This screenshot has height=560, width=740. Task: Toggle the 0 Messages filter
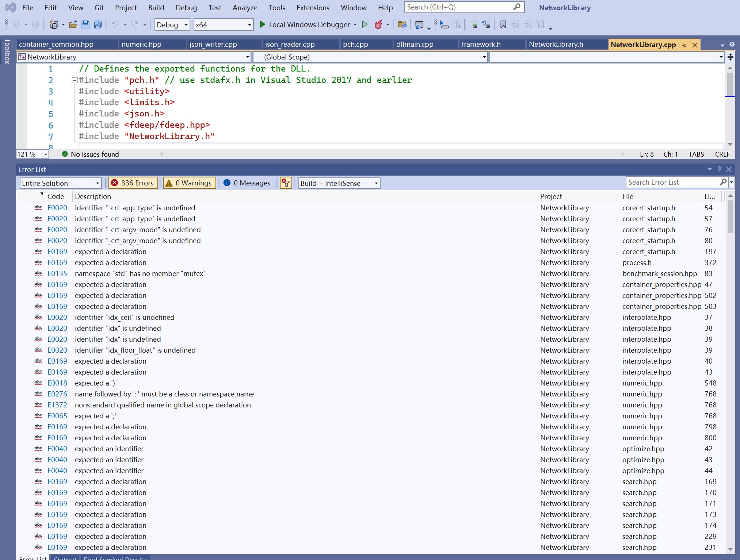click(x=247, y=183)
